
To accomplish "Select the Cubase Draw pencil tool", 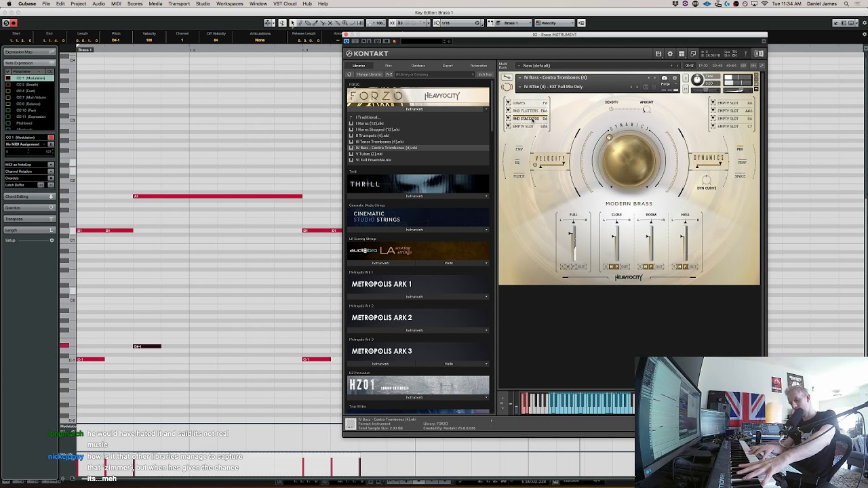I will (x=300, y=23).
